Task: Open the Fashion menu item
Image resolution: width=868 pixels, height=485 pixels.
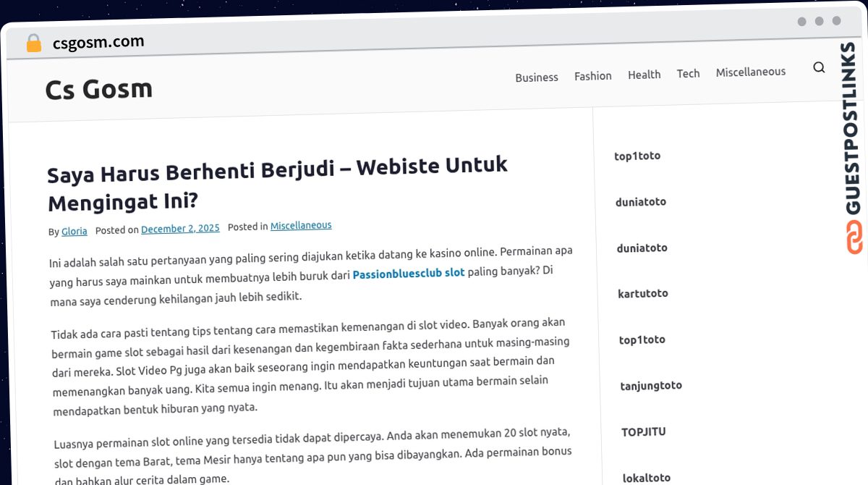Action: point(593,75)
